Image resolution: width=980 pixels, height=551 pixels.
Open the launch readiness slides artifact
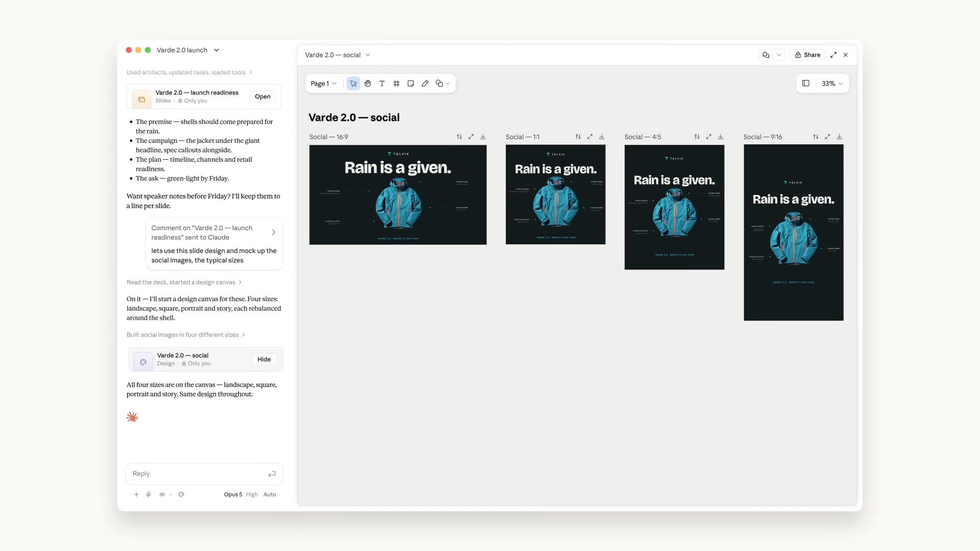coord(262,96)
